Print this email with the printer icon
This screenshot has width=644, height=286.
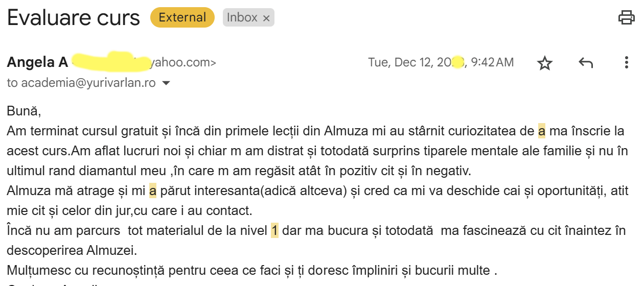626,17
